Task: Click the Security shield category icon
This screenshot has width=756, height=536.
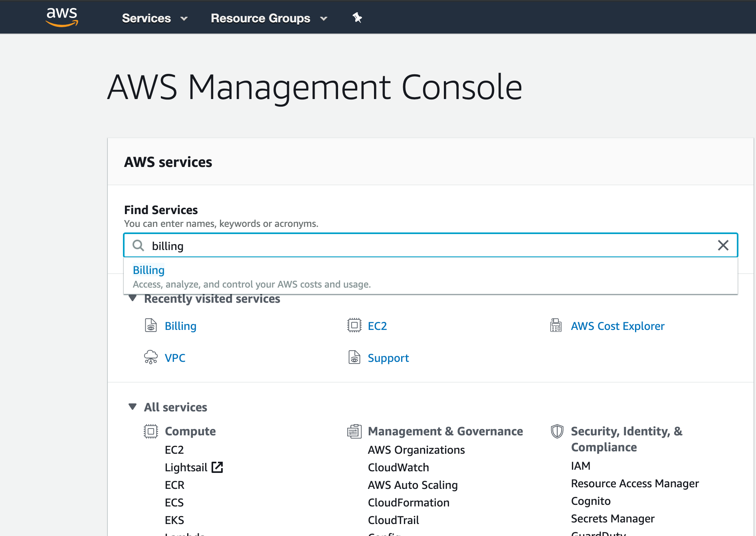Action: click(557, 431)
